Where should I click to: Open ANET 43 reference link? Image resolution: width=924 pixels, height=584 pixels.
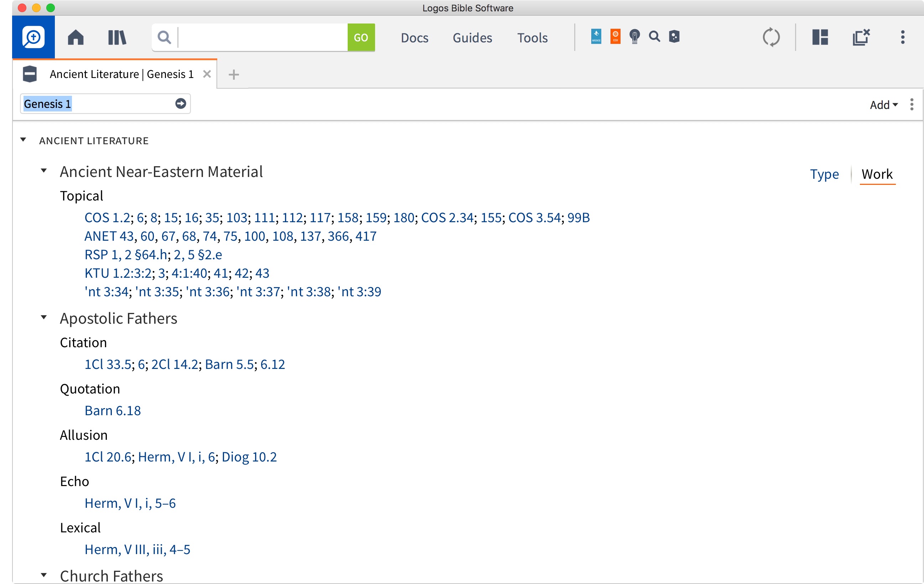point(109,236)
